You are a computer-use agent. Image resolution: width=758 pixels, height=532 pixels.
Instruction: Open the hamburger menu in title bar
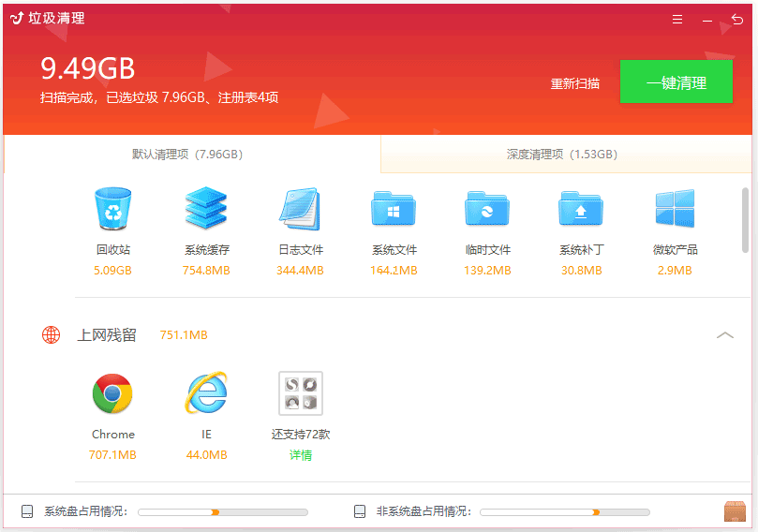(677, 20)
